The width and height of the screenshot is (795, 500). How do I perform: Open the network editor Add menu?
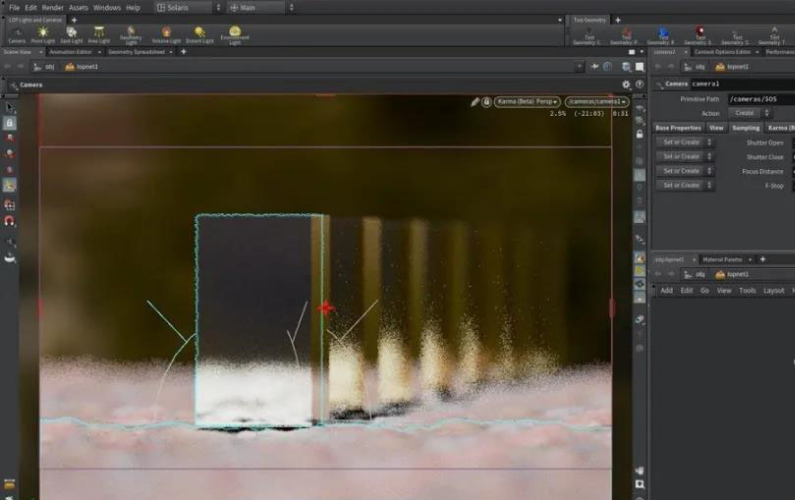point(666,291)
